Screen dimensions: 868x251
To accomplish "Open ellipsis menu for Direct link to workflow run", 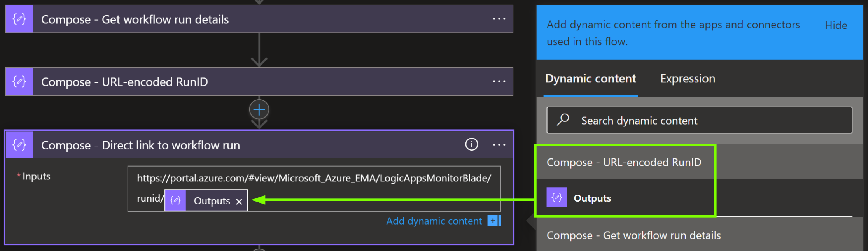I will [499, 145].
